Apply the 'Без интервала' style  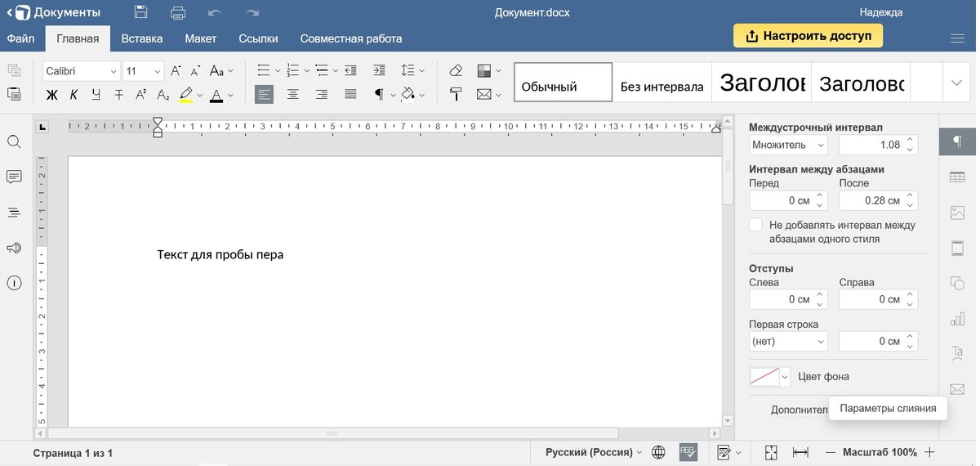pos(662,83)
